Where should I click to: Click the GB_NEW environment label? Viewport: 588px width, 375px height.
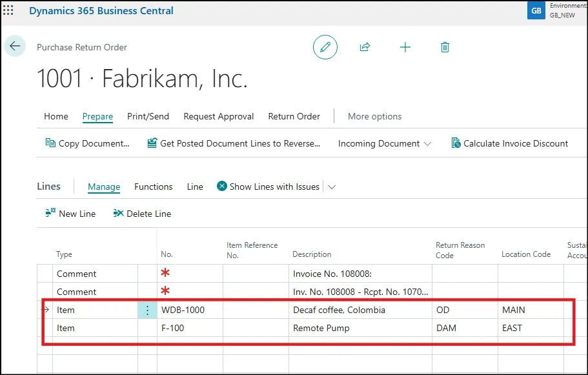pyautogui.click(x=562, y=15)
